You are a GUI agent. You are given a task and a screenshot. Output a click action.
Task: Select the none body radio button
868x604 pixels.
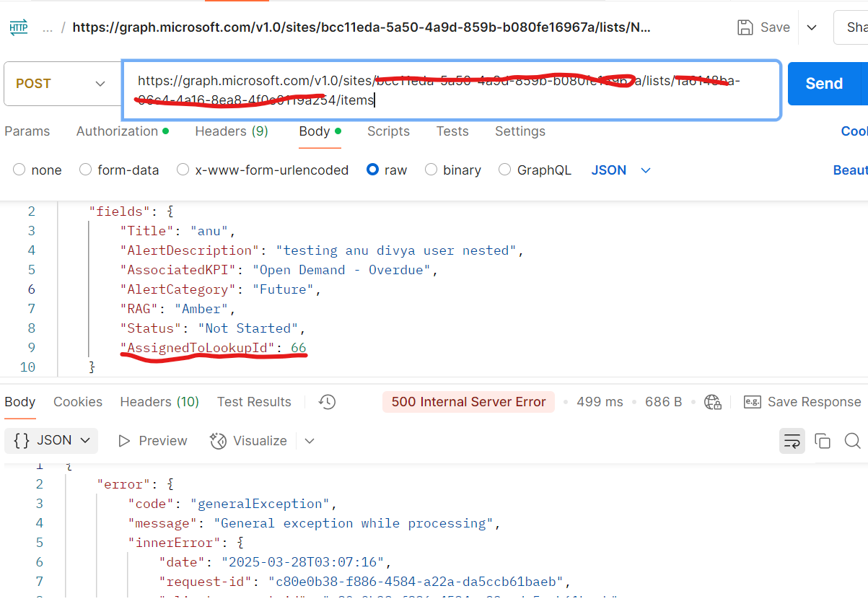19,170
